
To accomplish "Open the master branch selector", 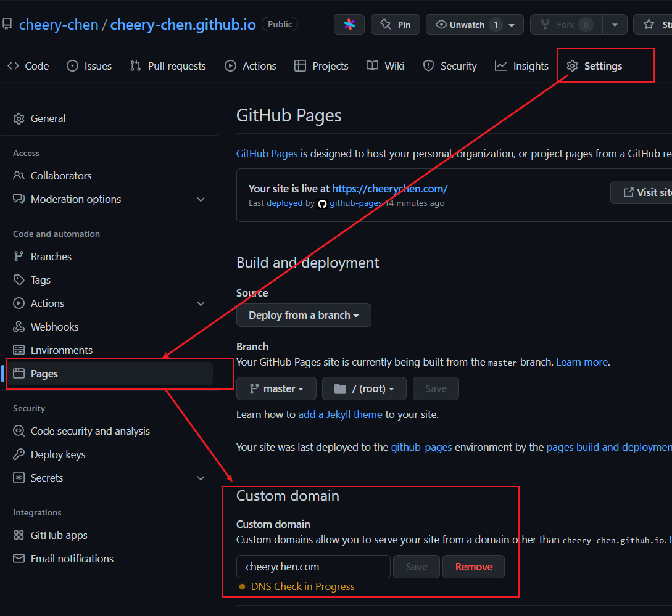I will point(276,388).
